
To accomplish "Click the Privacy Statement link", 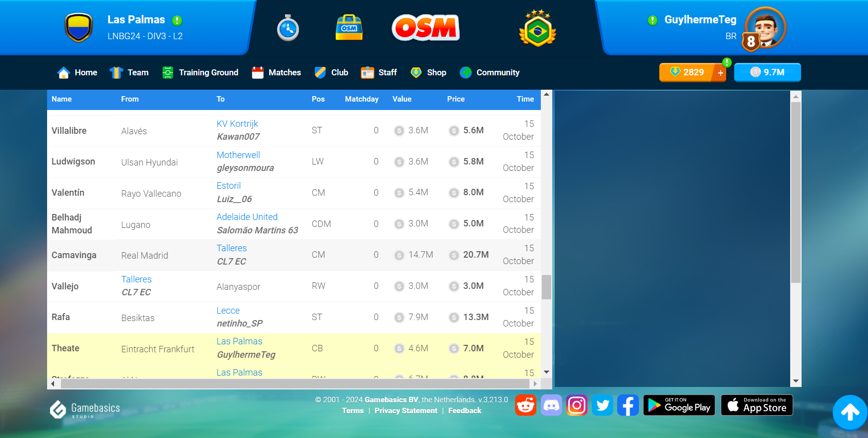I will point(405,411).
